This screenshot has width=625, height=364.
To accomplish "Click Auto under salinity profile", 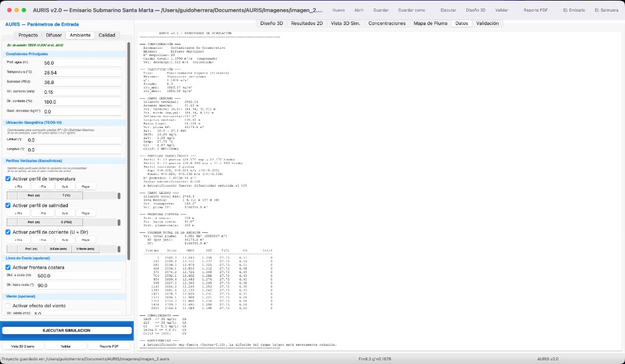I will pyautogui.click(x=65, y=213).
